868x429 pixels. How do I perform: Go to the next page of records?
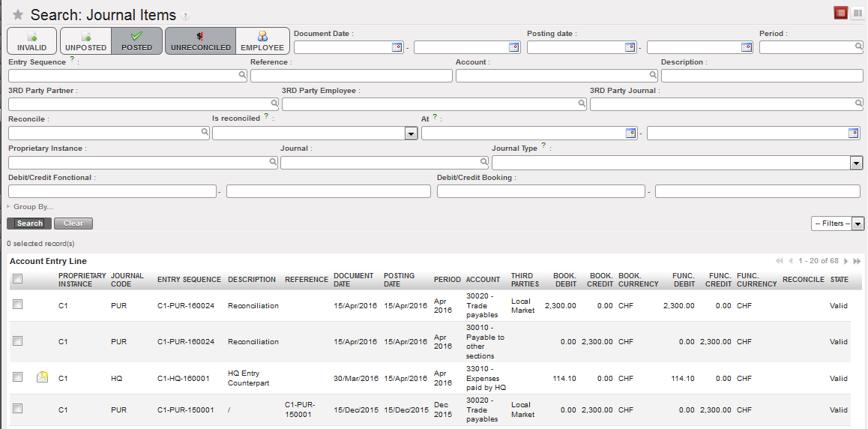(x=846, y=261)
